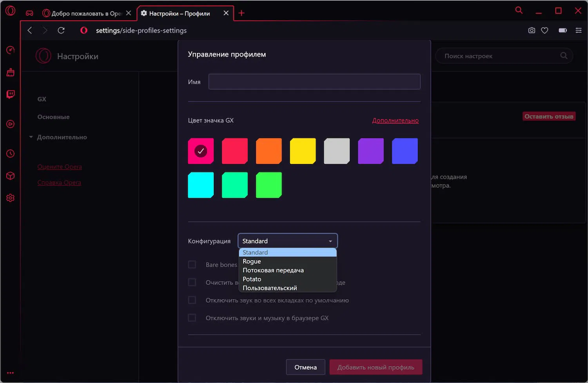Choose the light gray color swatch
This screenshot has width=588, height=383.
[337, 151]
